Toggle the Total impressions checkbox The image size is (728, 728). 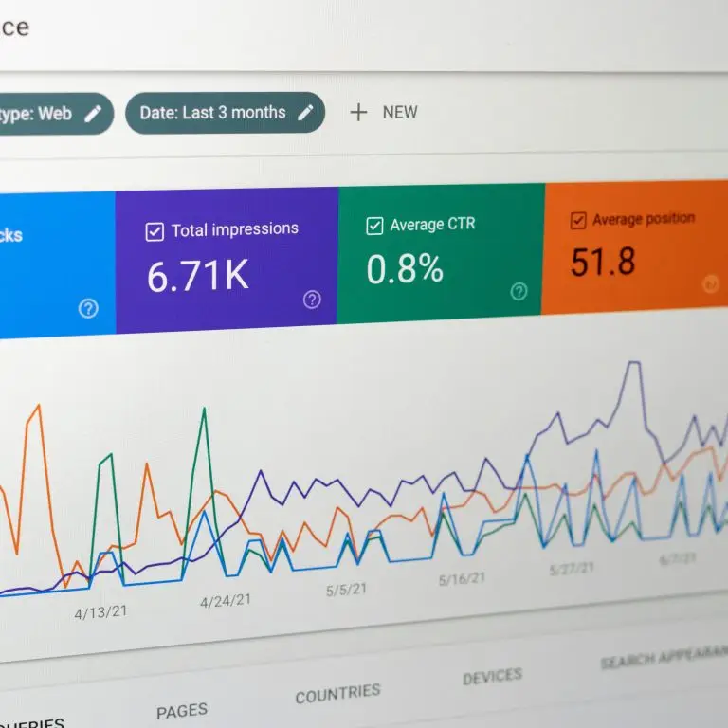(155, 231)
